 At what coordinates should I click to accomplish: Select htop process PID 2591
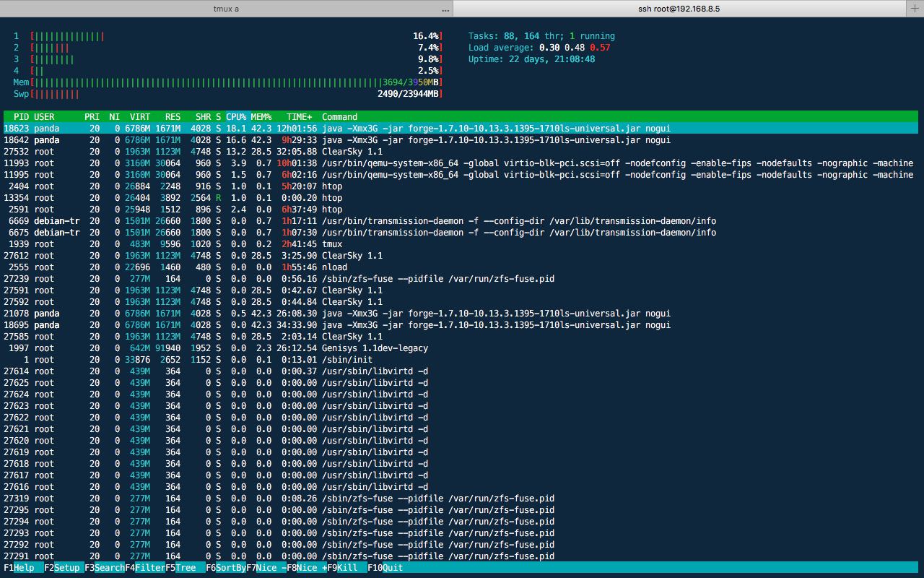coord(461,210)
